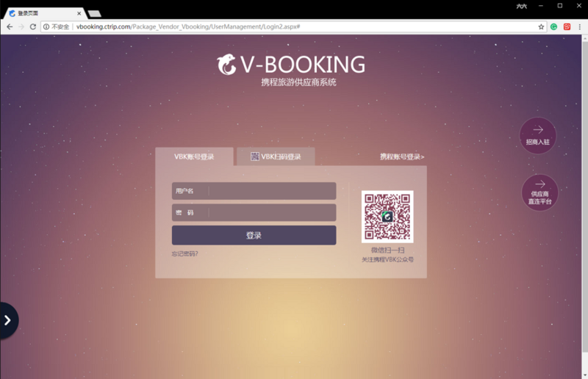
Task: Minimize the browser window
Action: [x=541, y=6]
